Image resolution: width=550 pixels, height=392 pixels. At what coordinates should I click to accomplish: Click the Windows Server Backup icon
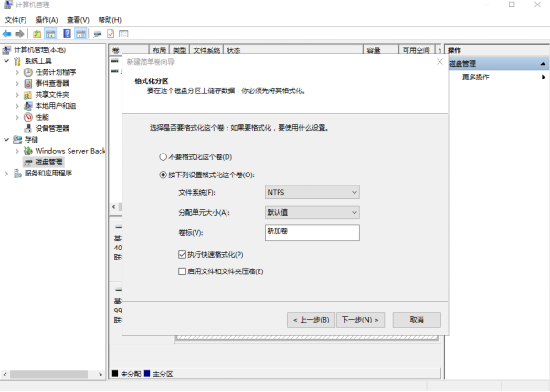point(28,151)
